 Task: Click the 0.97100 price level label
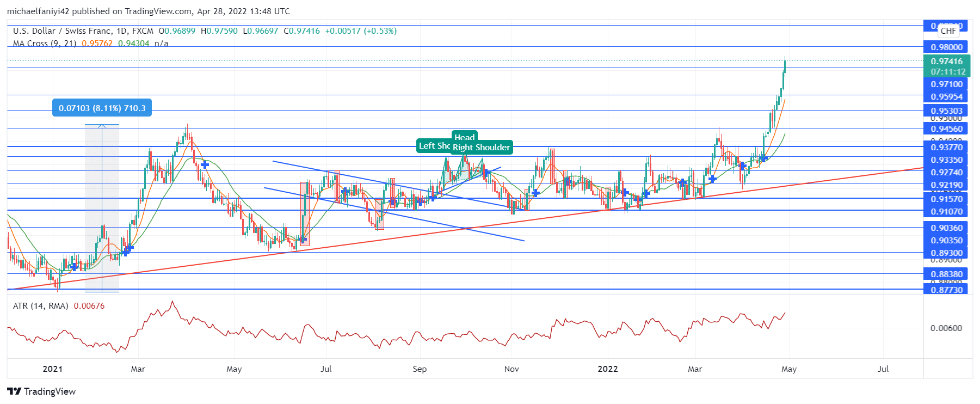(947, 84)
